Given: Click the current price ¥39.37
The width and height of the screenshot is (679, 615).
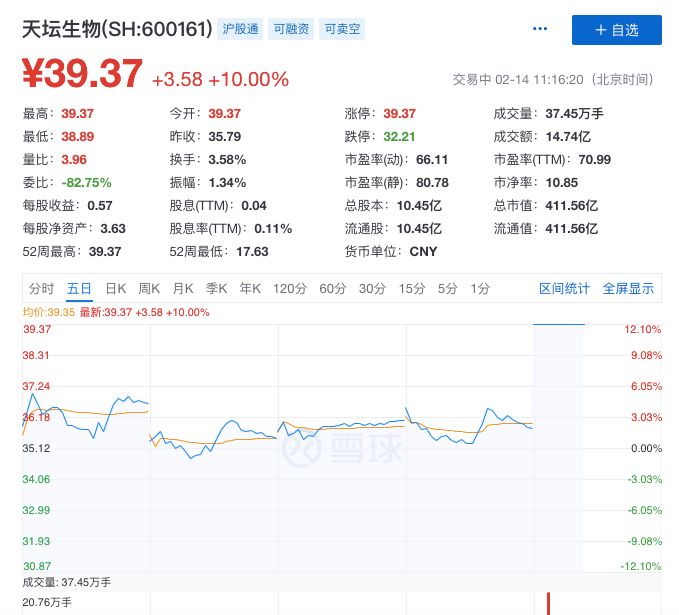Looking at the screenshot, I should coord(82,74).
